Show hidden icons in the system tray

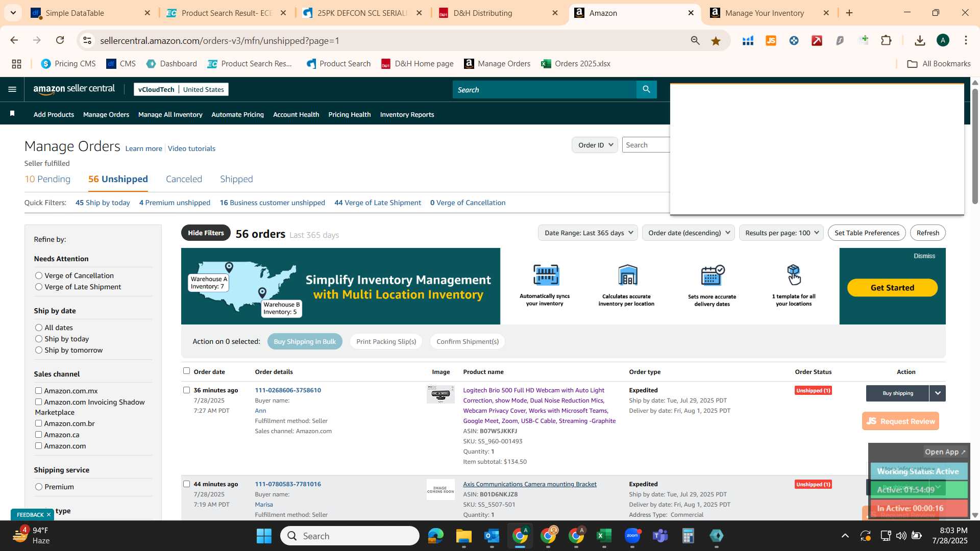[845, 536]
